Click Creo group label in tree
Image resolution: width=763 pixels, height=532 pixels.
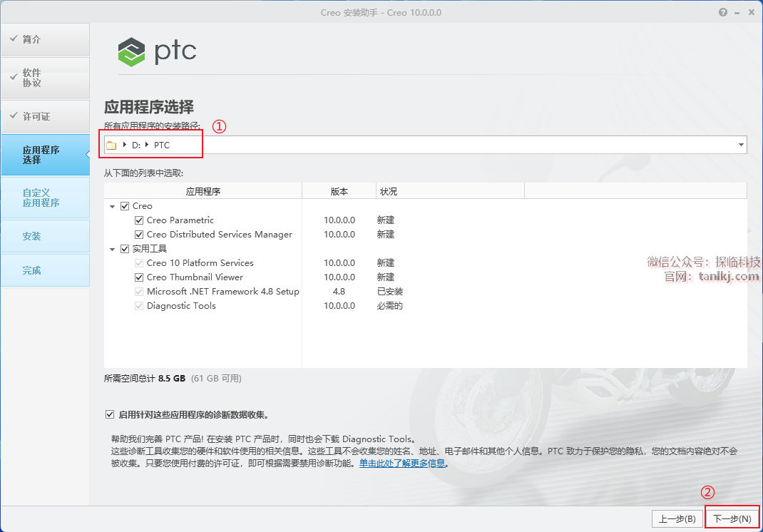(x=142, y=206)
